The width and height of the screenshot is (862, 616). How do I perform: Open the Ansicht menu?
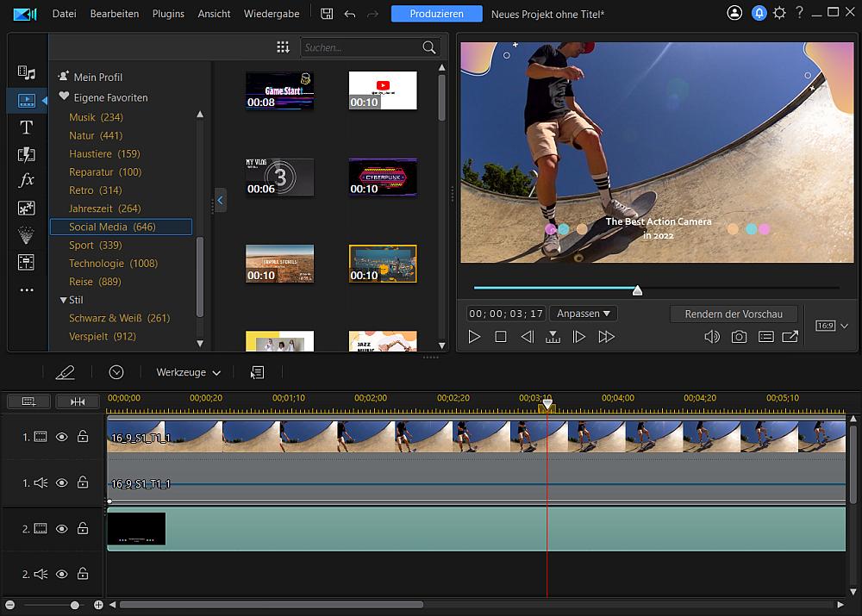point(214,14)
